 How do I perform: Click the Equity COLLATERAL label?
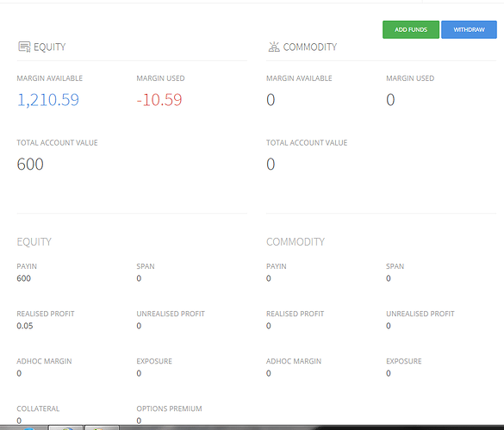tap(38, 408)
